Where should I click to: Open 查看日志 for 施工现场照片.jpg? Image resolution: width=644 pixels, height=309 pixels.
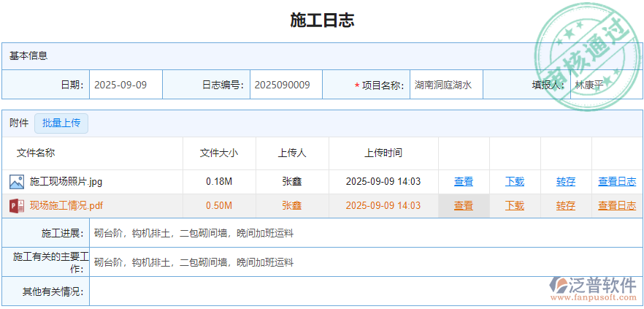pyautogui.click(x=617, y=182)
